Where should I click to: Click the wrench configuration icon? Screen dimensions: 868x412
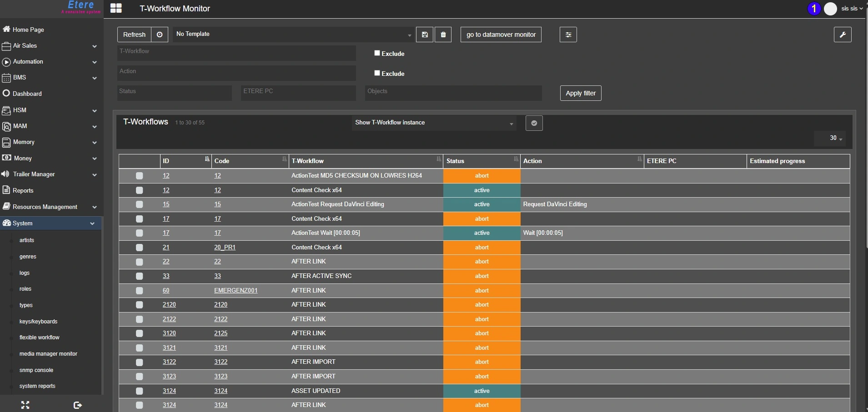(x=843, y=35)
